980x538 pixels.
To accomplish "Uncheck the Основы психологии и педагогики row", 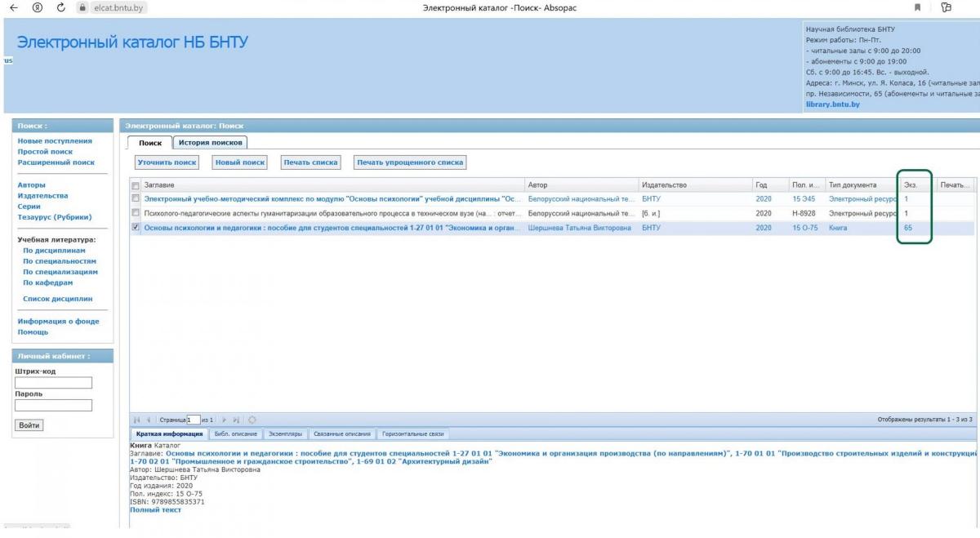I will [136, 228].
